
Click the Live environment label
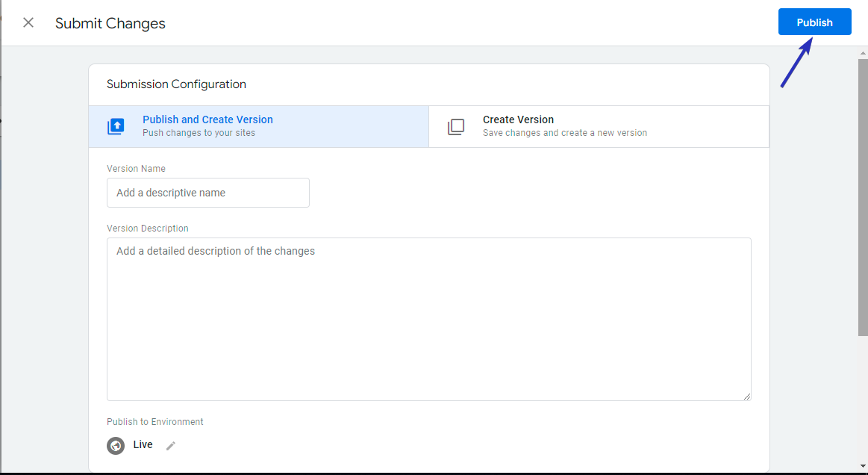click(x=143, y=444)
